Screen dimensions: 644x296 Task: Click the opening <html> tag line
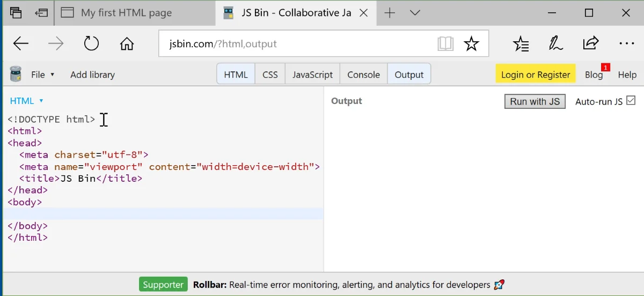coord(25,131)
